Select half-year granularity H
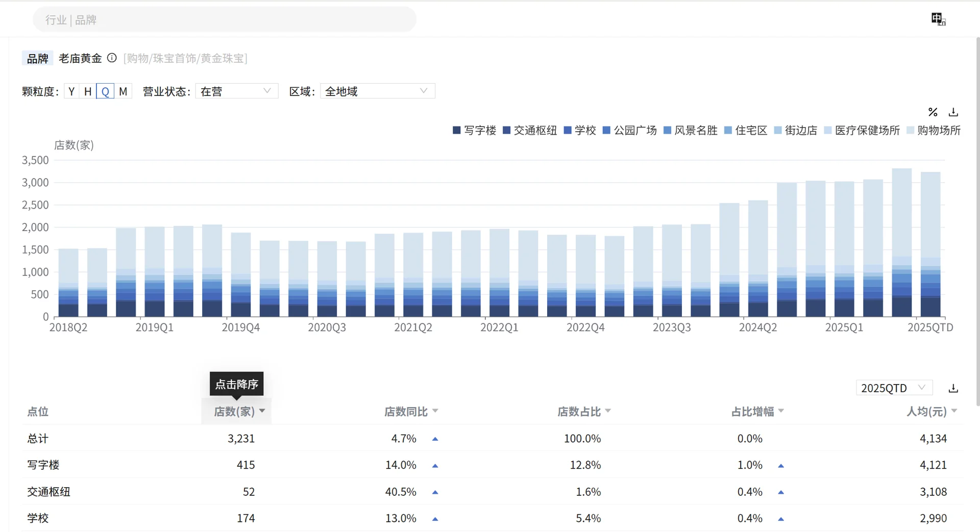 point(88,91)
